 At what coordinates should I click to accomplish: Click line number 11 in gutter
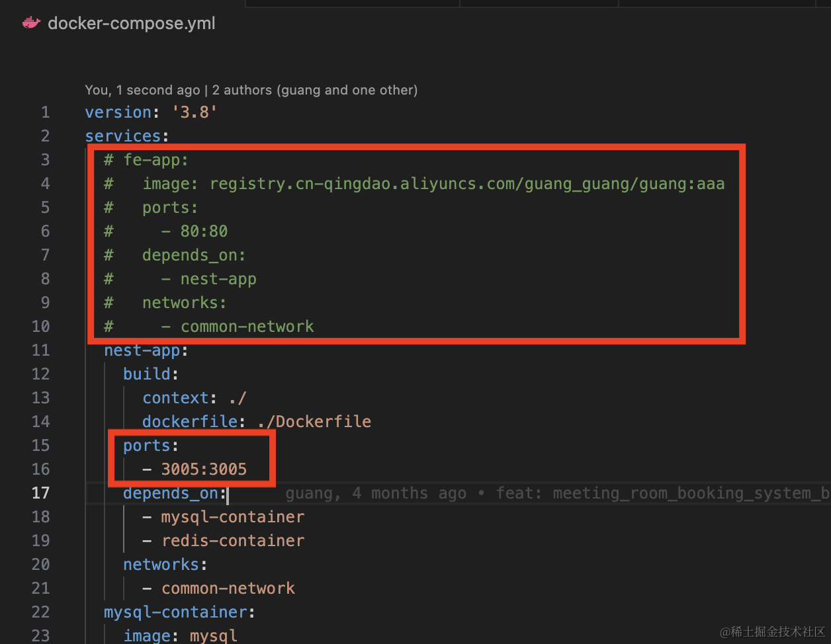[41, 350]
